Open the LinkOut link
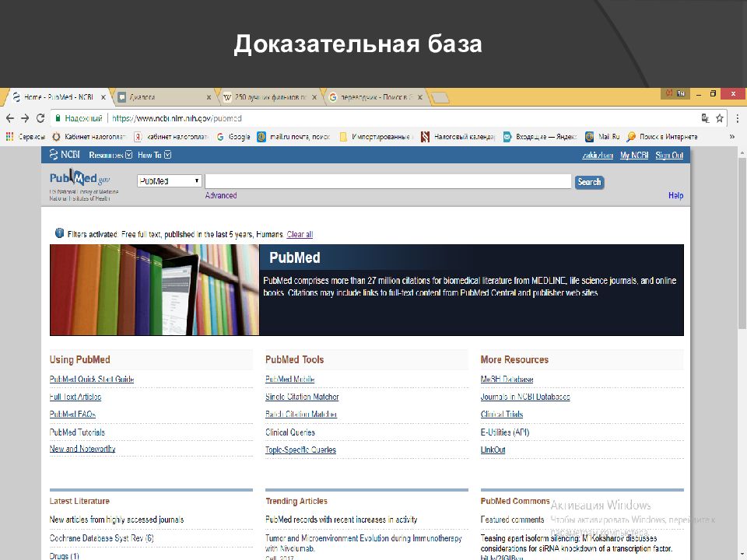747x560 pixels. (x=493, y=450)
